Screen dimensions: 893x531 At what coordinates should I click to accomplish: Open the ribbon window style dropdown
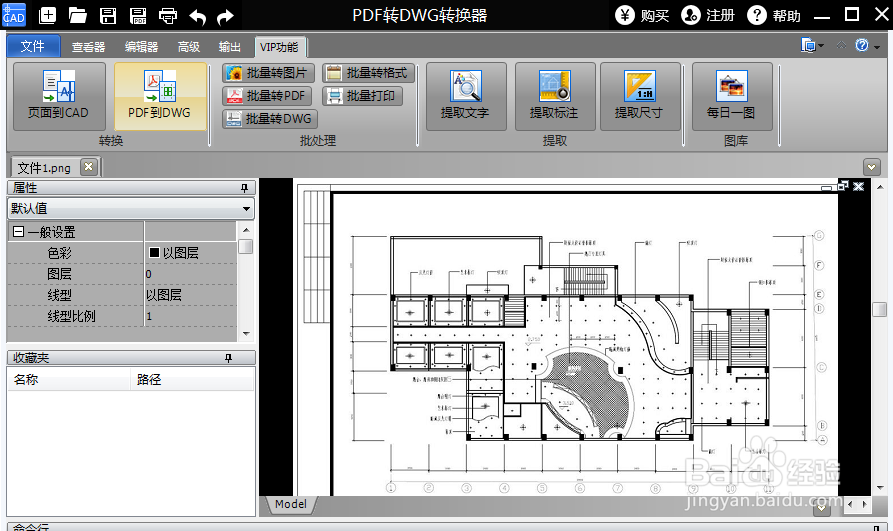point(812,46)
